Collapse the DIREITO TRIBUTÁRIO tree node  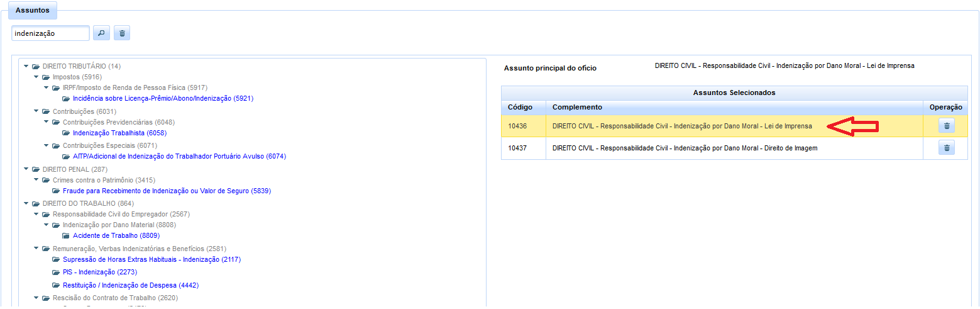[x=26, y=66]
